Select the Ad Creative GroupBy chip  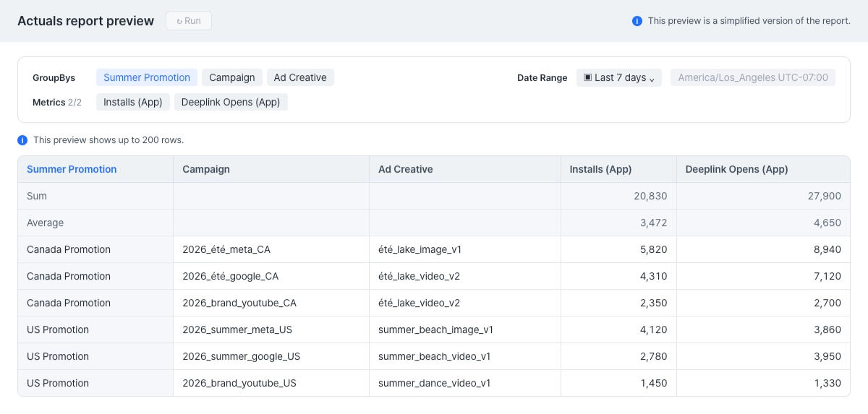[300, 77]
